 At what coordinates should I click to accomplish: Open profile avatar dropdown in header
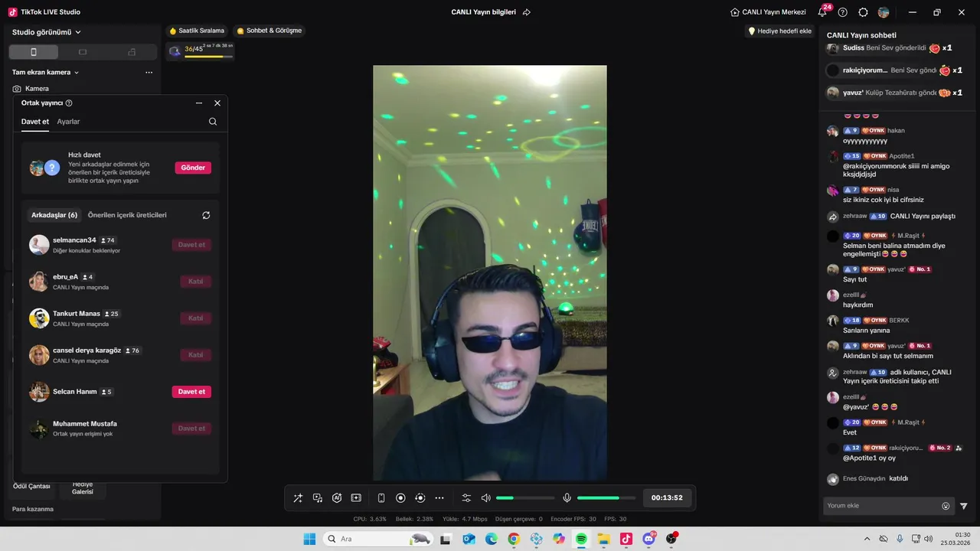884,12
